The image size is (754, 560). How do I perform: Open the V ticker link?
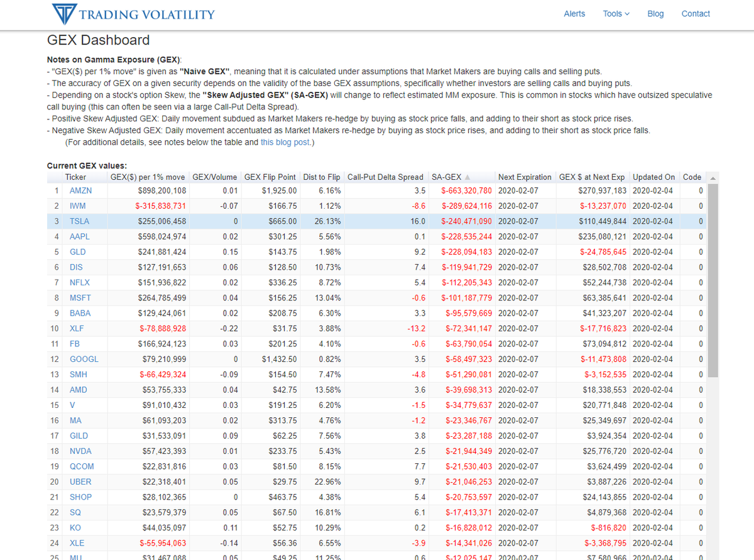[72, 405]
